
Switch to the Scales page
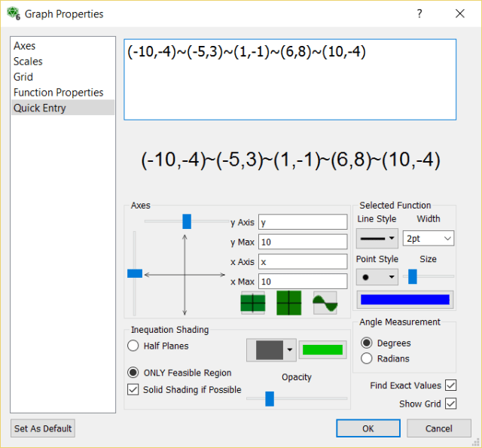point(28,62)
